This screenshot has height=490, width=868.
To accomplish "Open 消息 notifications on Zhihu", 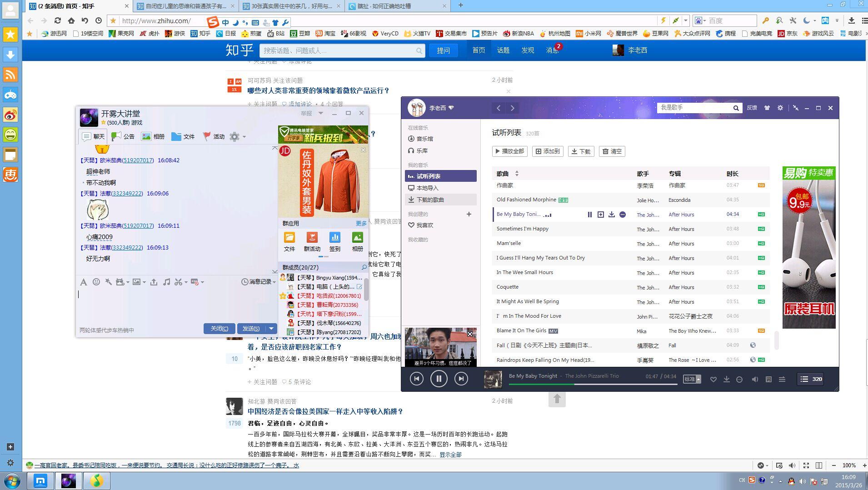I will pyautogui.click(x=552, y=50).
